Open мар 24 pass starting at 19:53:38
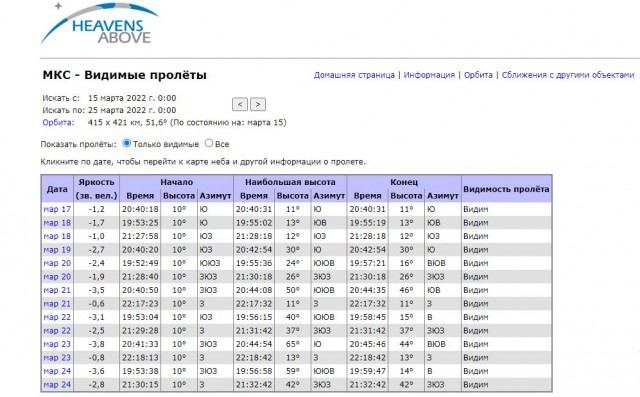This screenshot has height=397, width=640. (57, 371)
